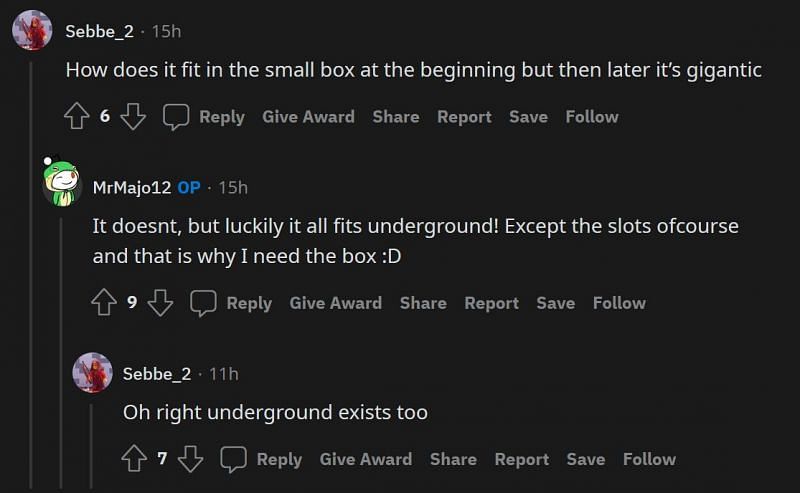The height and width of the screenshot is (493, 800).
Task: Downvote MrMajo12's underground reply
Action: 160,303
